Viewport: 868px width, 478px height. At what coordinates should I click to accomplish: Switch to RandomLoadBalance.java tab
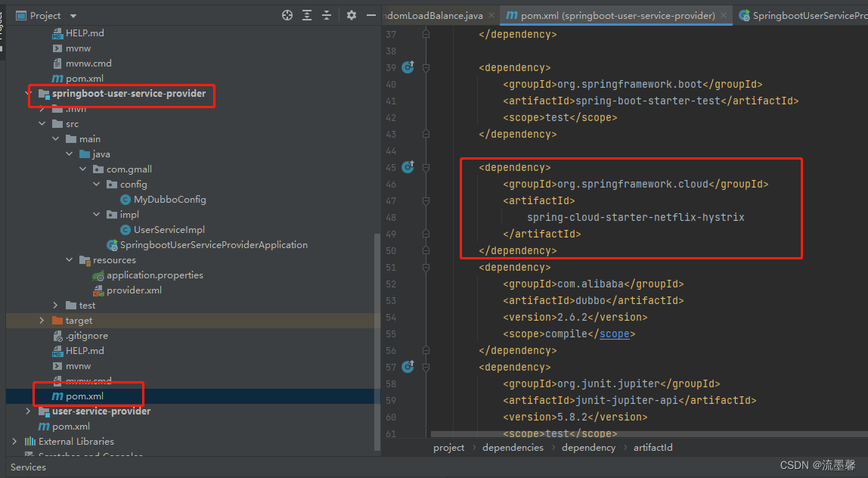(x=434, y=16)
